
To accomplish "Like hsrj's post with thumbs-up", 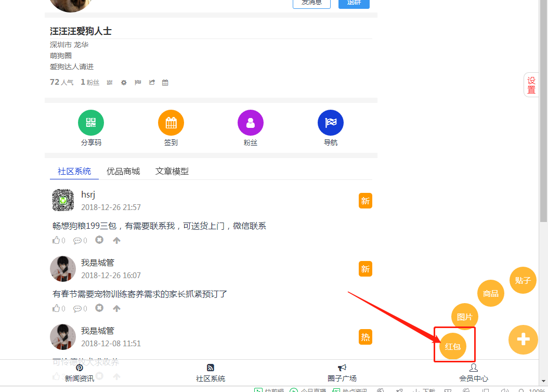I will click(x=56, y=240).
